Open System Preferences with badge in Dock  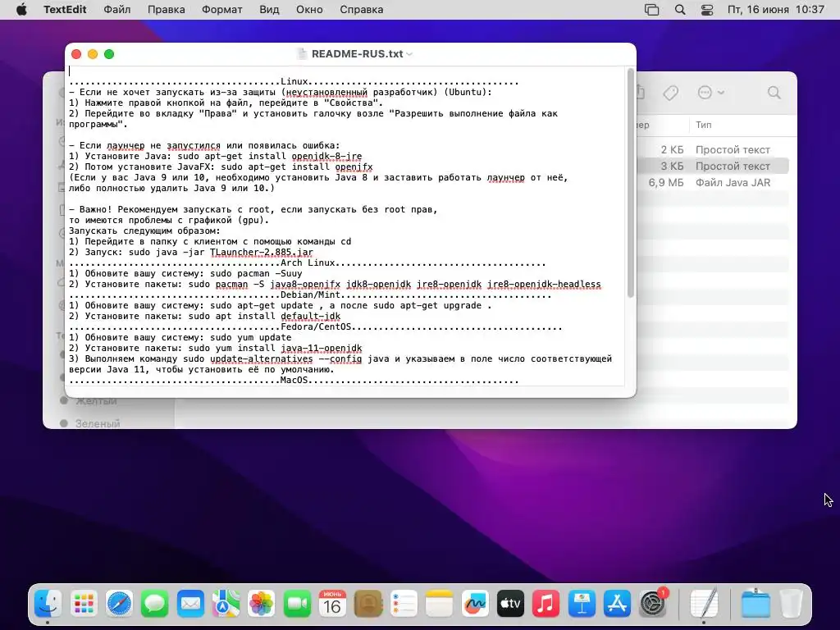[x=652, y=603]
